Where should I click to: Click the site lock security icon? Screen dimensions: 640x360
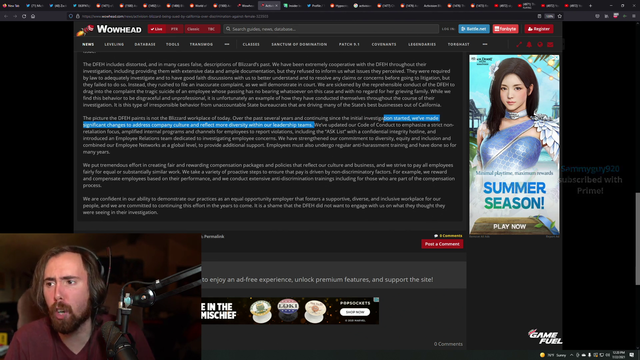[78, 16]
